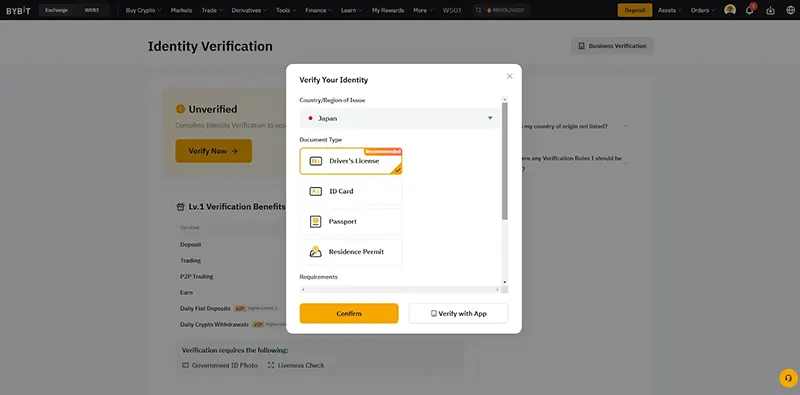
Task: Open the support headset chat icon
Action: (788, 378)
